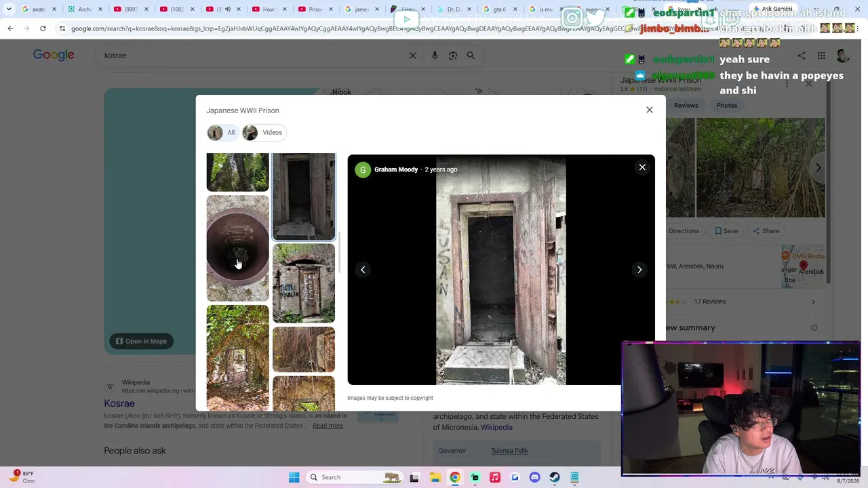Submit search with the magnifier icon
This screenshot has height=488, width=868.
(x=471, y=56)
